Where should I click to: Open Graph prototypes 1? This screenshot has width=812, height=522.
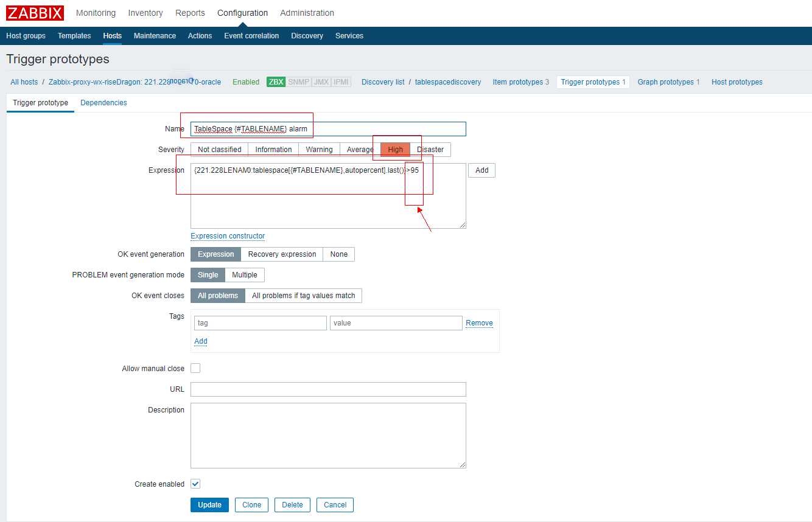coord(668,82)
